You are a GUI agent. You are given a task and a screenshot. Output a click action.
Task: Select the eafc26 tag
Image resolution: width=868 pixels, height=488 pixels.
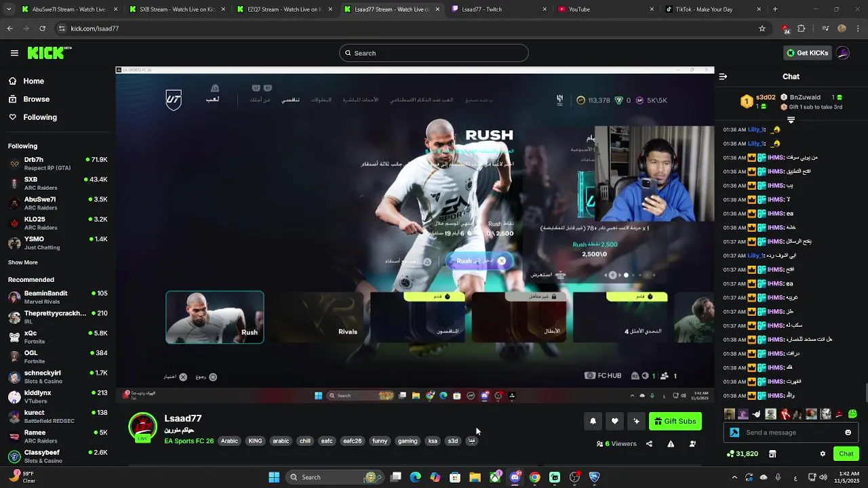pyautogui.click(x=352, y=441)
